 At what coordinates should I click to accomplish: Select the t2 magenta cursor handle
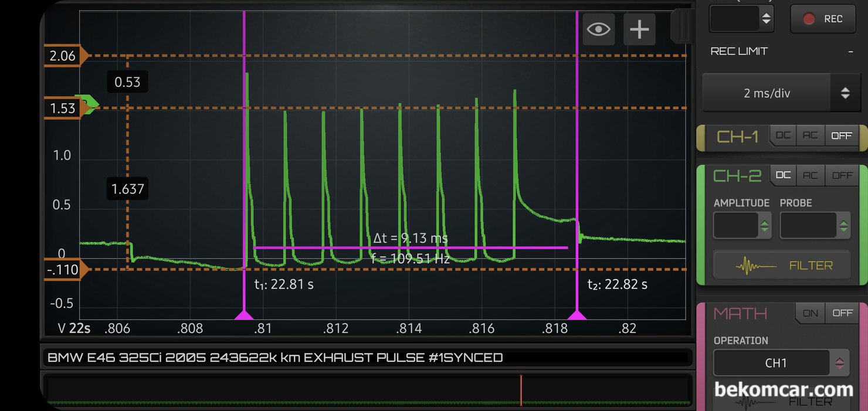577,315
